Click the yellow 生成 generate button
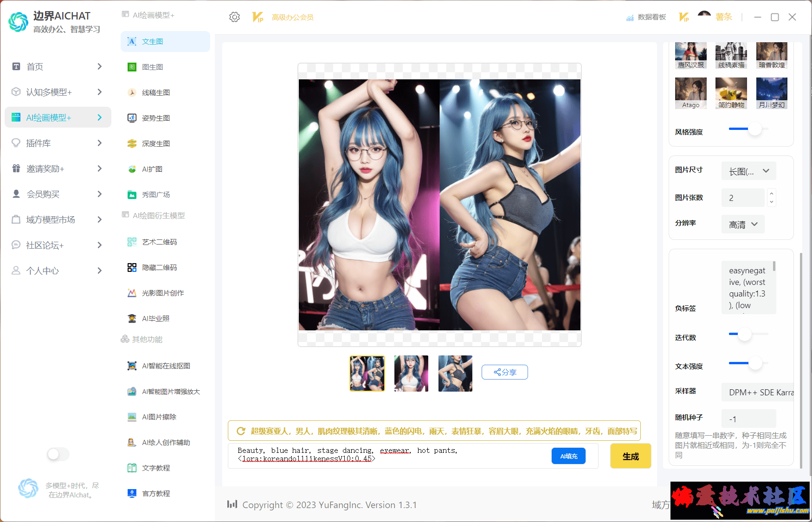This screenshot has width=812, height=522. (x=630, y=456)
